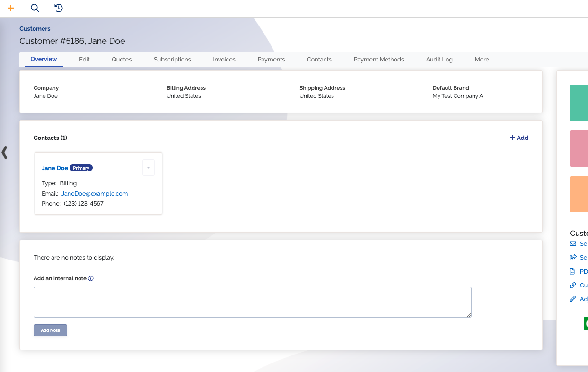Switch to Payment Methods tab
588x372 pixels.
[x=379, y=60]
